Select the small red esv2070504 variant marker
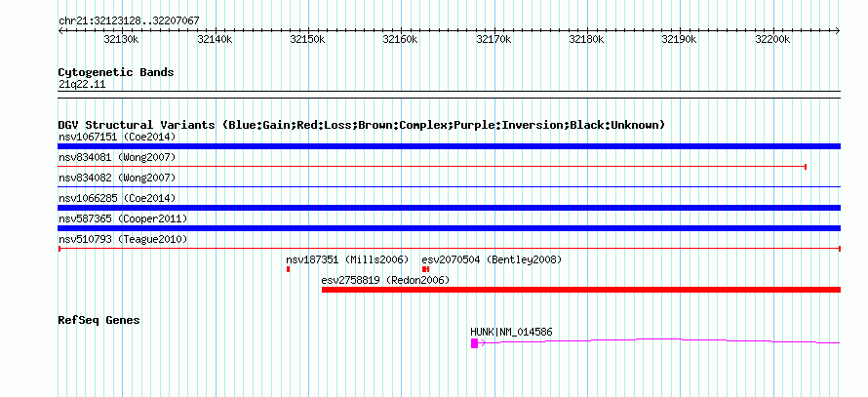Image resolution: width=868 pixels, height=397 pixels. pos(425,269)
